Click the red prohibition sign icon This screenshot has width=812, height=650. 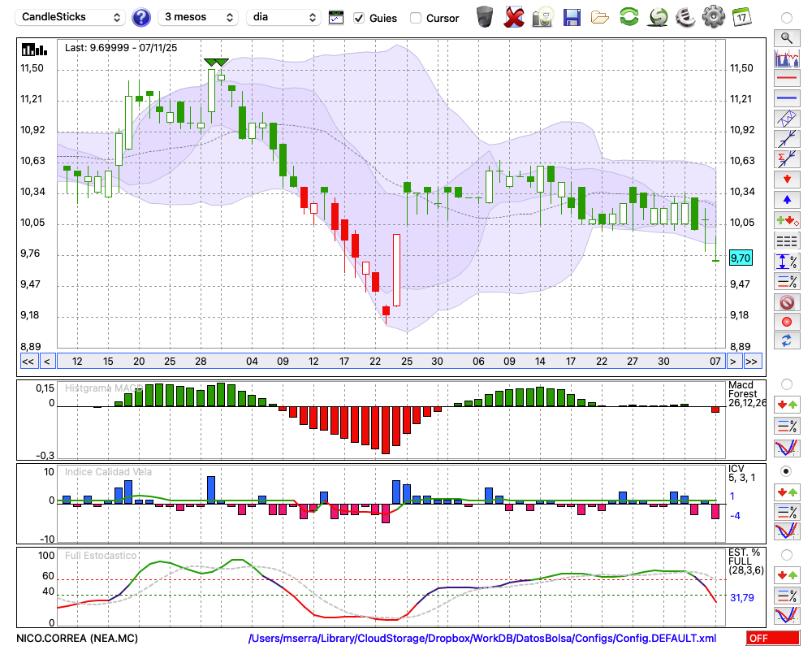pyautogui.click(x=786, y=302)
